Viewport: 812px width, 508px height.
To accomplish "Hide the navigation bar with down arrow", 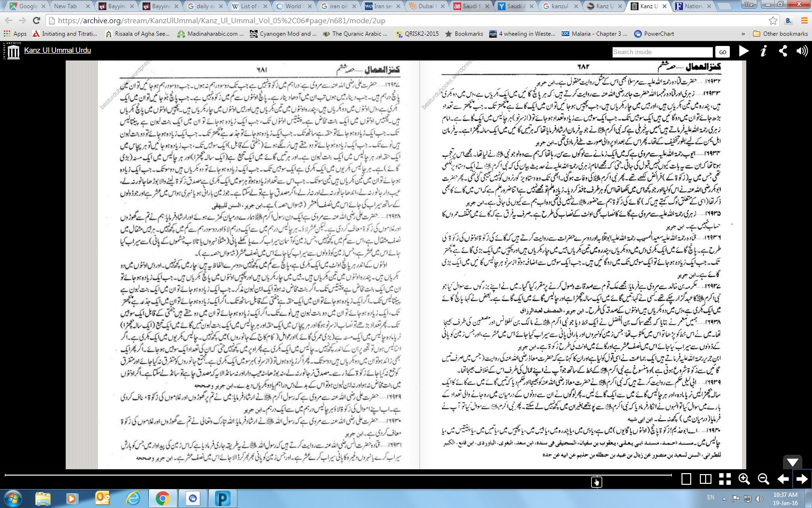I will pyautogui.click(x=793, y=462).
